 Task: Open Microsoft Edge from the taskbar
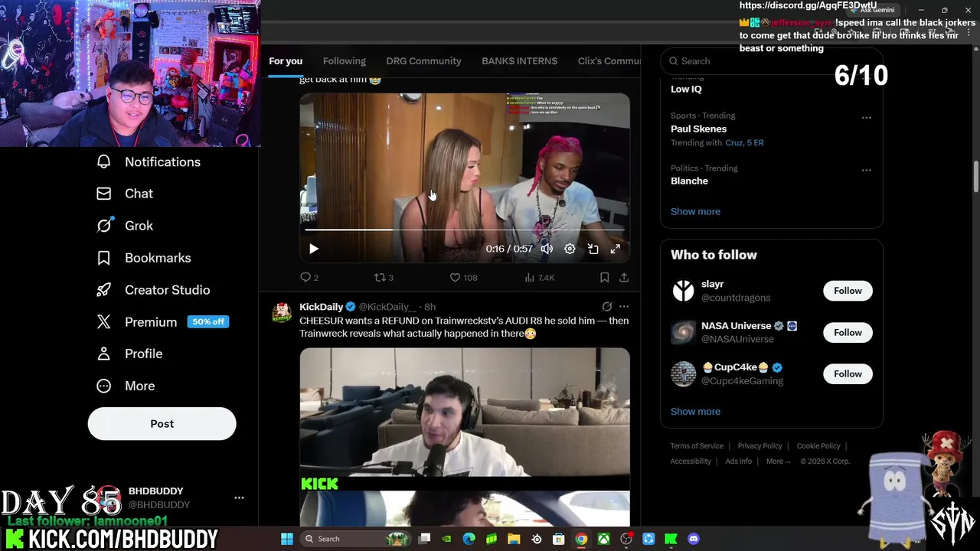click(469, 539)
